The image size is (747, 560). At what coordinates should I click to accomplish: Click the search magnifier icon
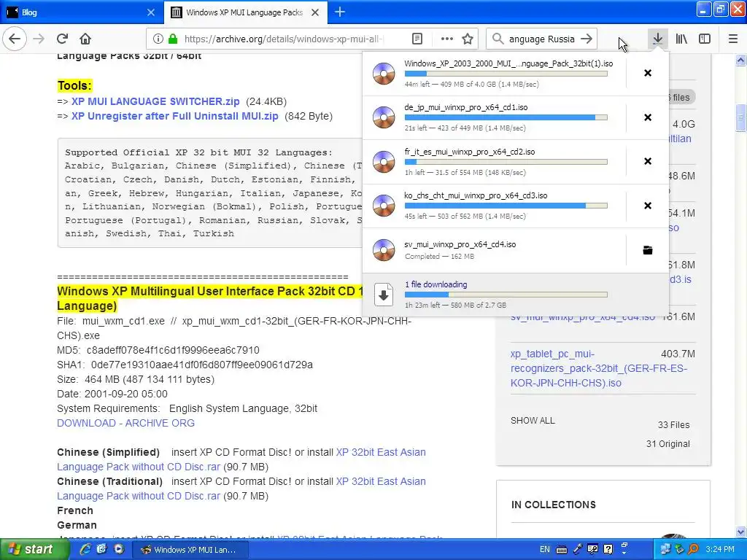pos(498,39)
